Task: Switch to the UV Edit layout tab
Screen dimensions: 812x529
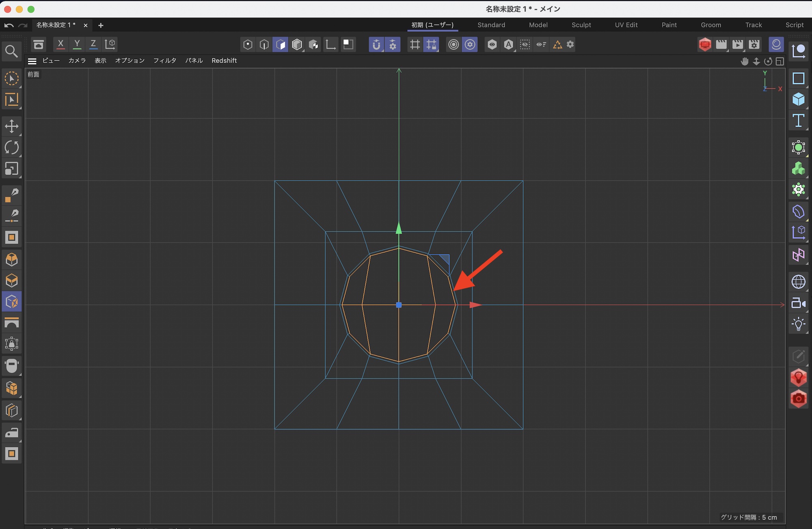Action: 626,25
